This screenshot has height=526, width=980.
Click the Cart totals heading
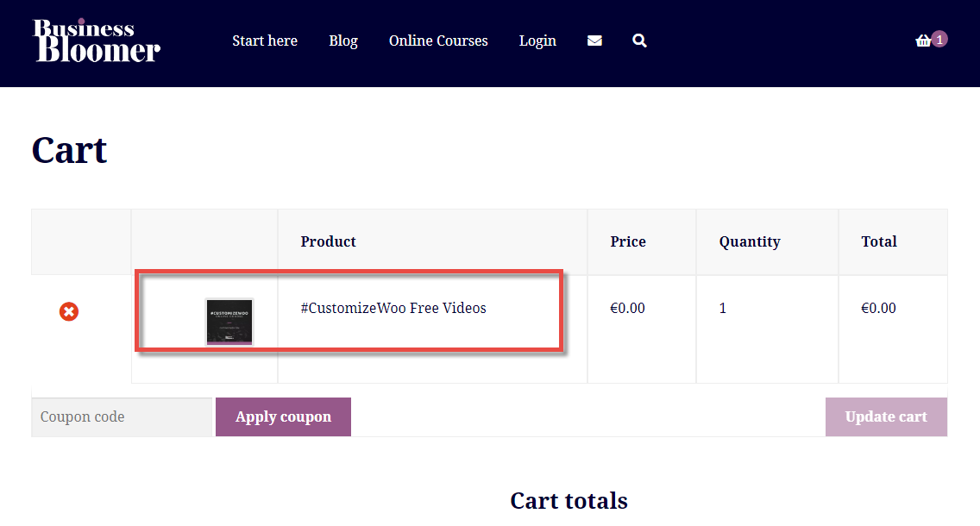(x=569, y=500)
